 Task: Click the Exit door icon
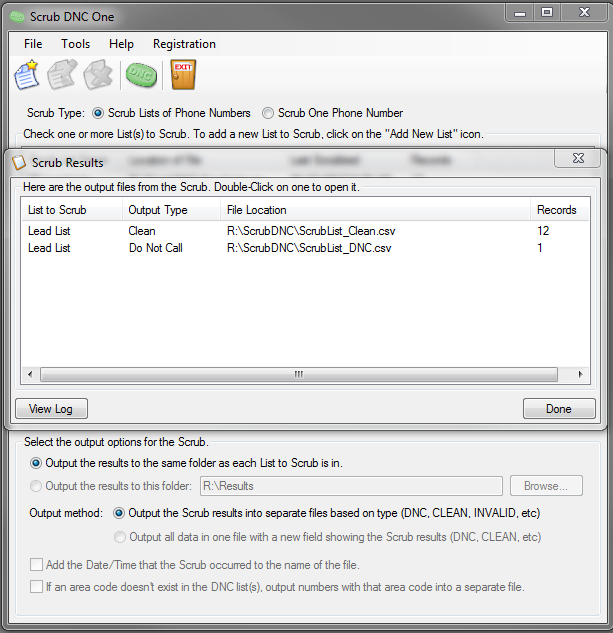tap(183, 75)
